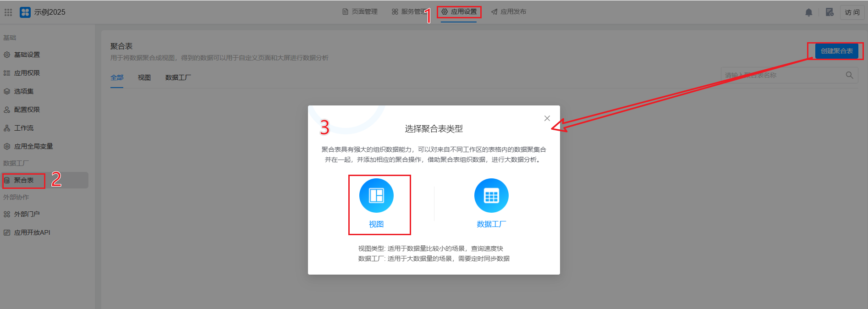This screenshot has width=868, height=309.
Task: Click the 访问 button
Action: pyautogui.click(x=852, y=12)
